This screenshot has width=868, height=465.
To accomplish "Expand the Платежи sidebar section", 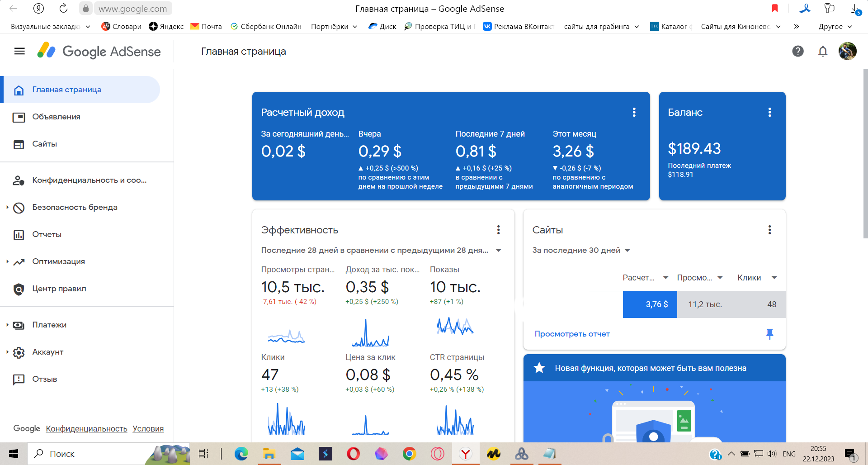I will point(7,325).
